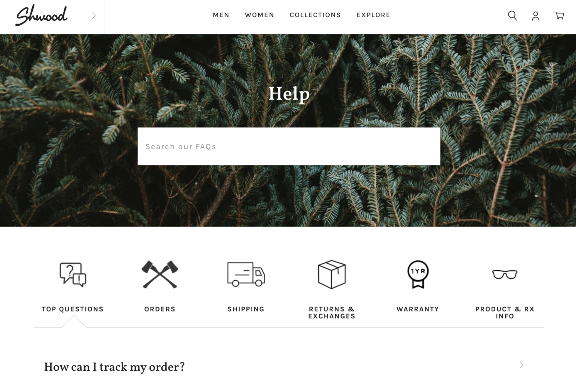The width and height of the screenshot is (576, 392).
Task: Click the Returns & Exchanges category link
Action: tap(332, 288)
